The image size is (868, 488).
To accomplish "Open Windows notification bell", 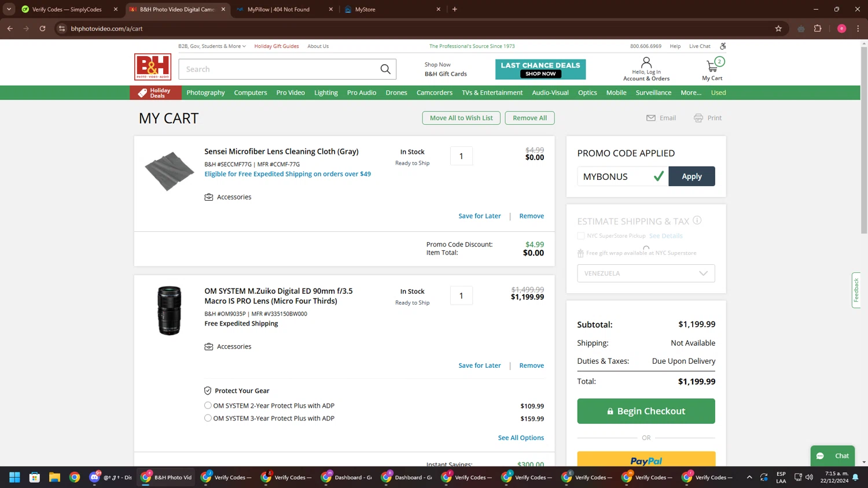I will tap(855, 477).
